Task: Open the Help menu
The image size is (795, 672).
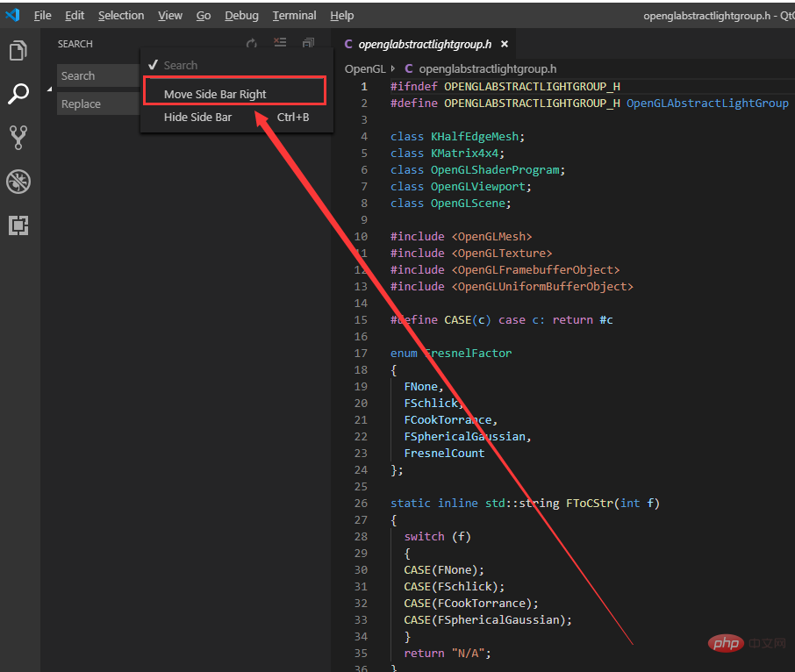Action: click(341, 16)
